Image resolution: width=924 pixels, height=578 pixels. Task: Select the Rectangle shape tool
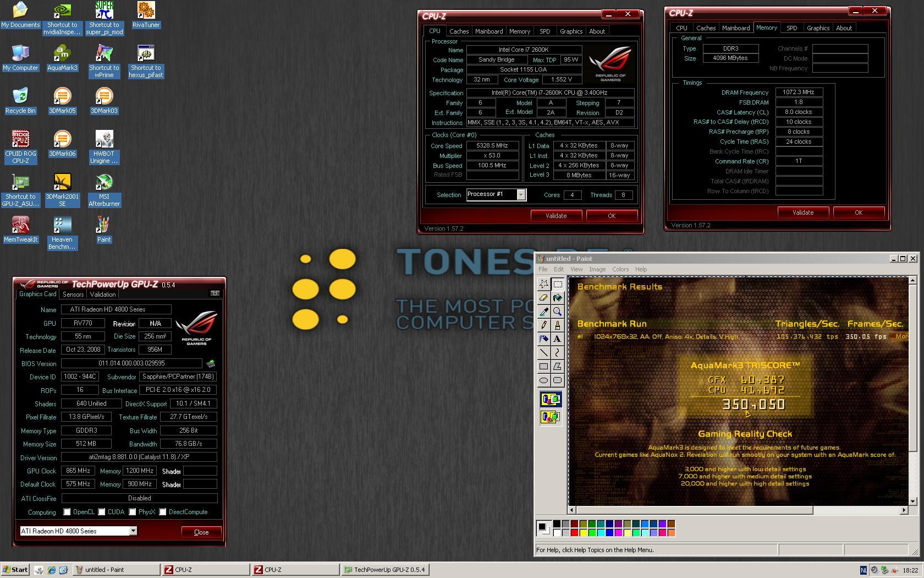coord(543,367)
